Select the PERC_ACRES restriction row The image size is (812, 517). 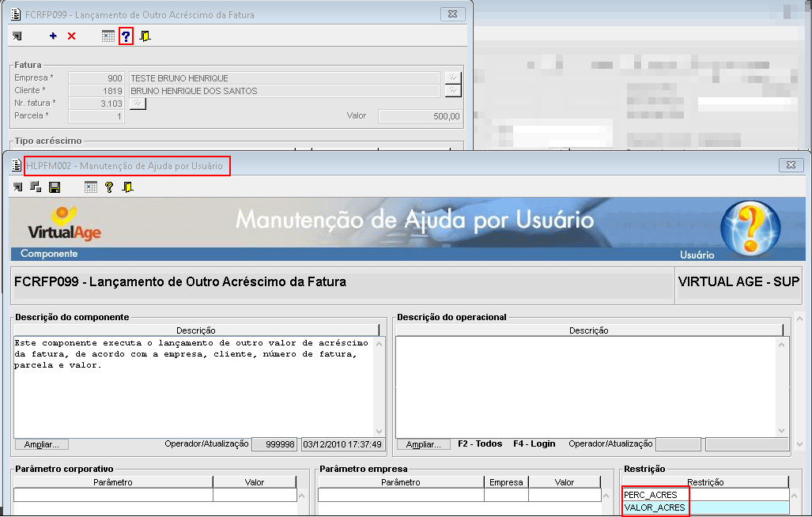706,495
